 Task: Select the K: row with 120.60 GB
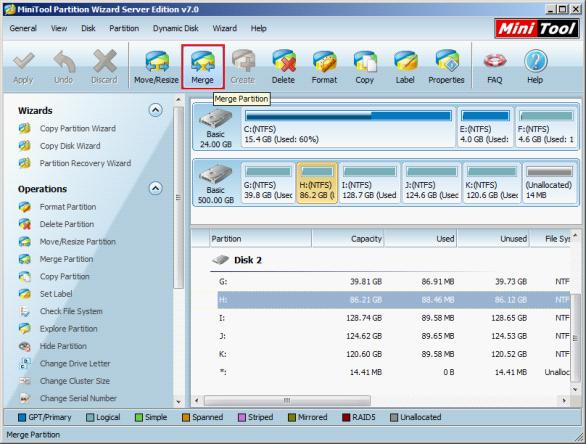click(394, 354)
